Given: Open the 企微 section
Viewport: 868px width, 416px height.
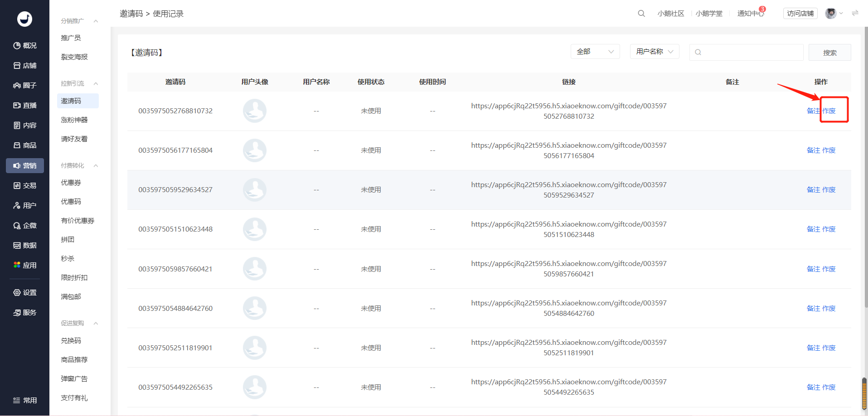Looking at the screenshot, I should point(25,225).
